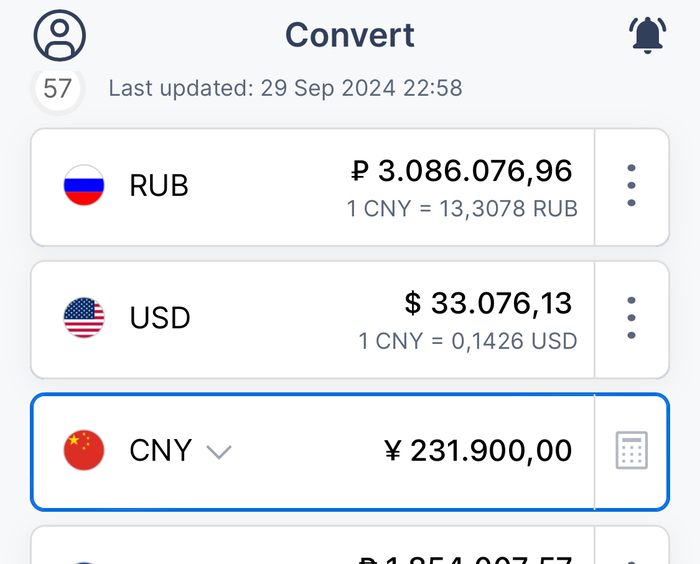Open the calculator in the CNY row
Viewport: 700px width, 564px height.
pyautogui.click(x=631, y=451)
